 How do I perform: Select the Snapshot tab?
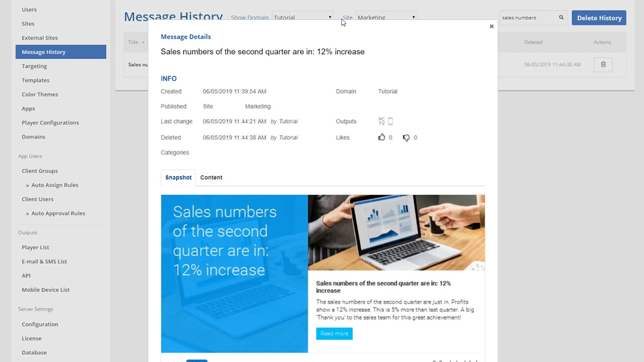178,177
